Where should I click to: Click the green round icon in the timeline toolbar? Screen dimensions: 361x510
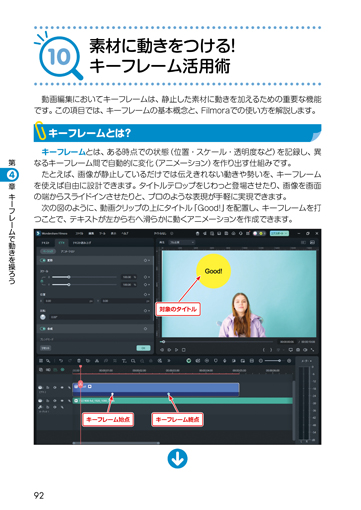(x=188, y=361)
